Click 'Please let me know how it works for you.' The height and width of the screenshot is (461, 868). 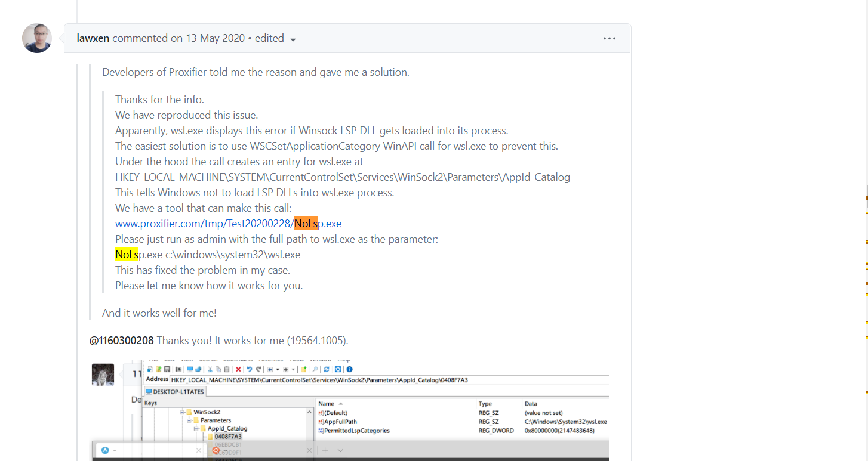pyautogui.click(x=209, y=286)
